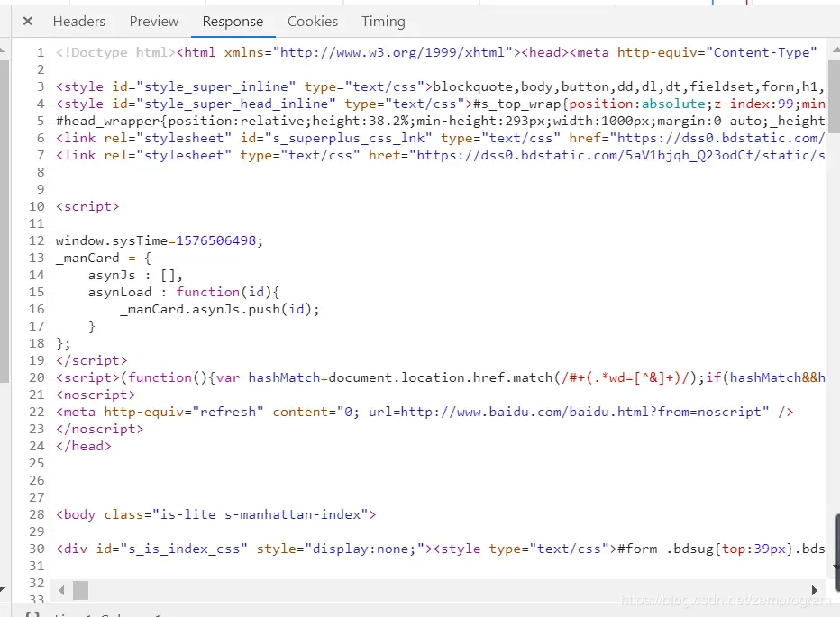840x617 pixels.
Task: Click the <noscript> tag on line 21
Action: point(96,395)
